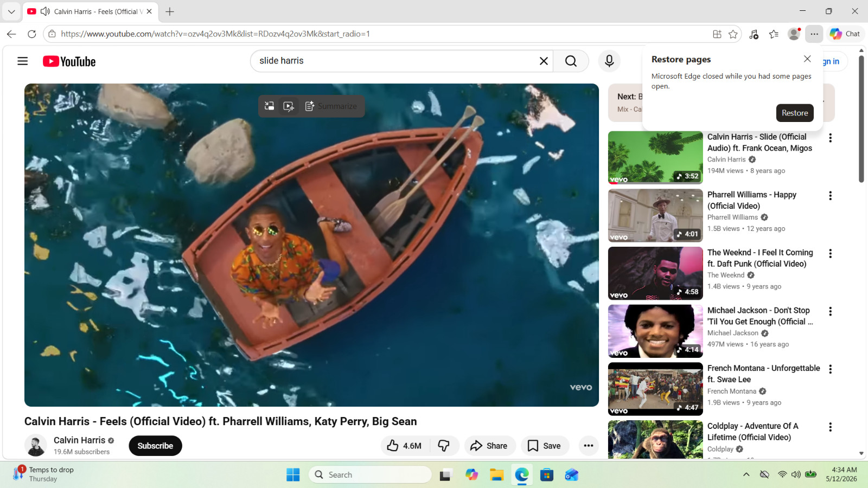Open Edge split screen or apps icon
The width and height of the screenshot is (868, 488).
click(717, 34)
